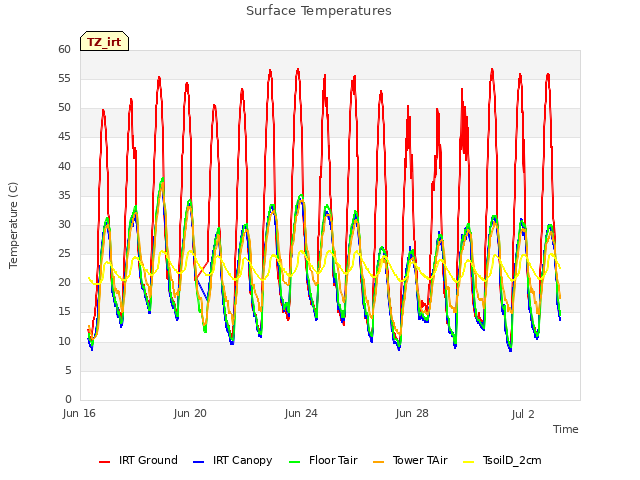Click the 60 y-axis tick label

coord(64,49)
